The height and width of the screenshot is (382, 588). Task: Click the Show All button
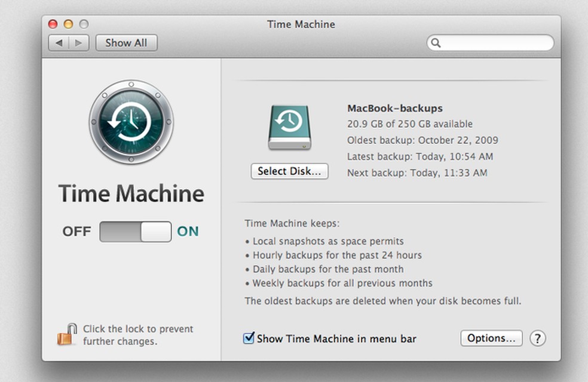(126, 43)
